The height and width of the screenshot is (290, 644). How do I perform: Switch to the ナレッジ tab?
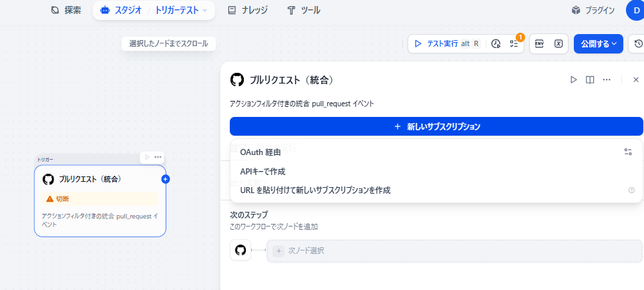[248, 10]
